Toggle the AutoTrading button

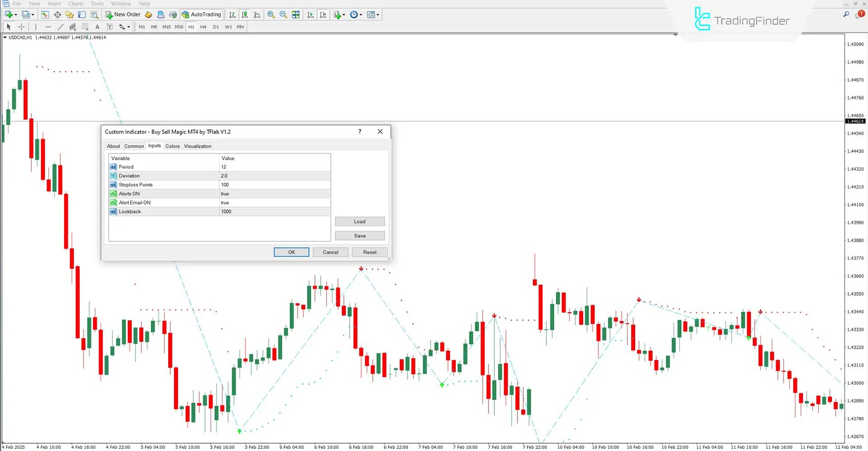201,14
